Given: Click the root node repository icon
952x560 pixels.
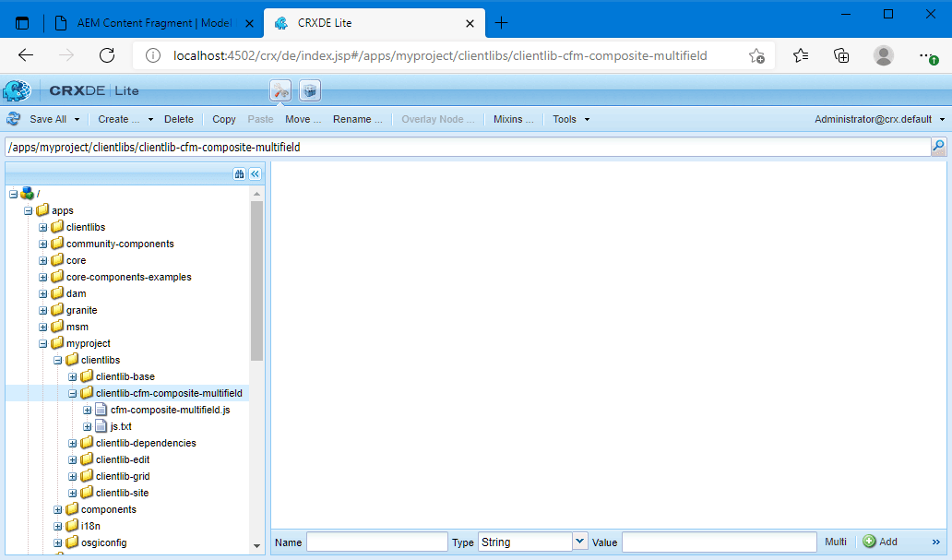Looking at the screenshot, I should pyautogui.click(x=28, y=194).
